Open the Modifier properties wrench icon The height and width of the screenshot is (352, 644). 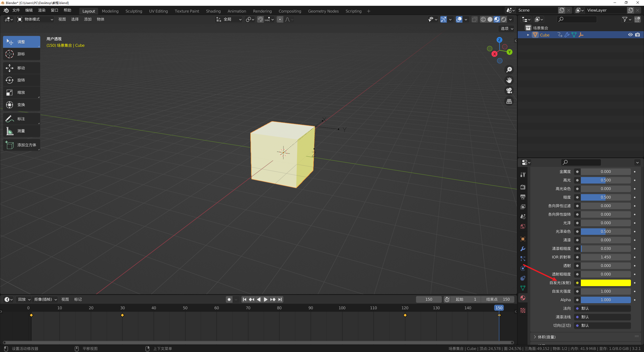click(523, 249)
